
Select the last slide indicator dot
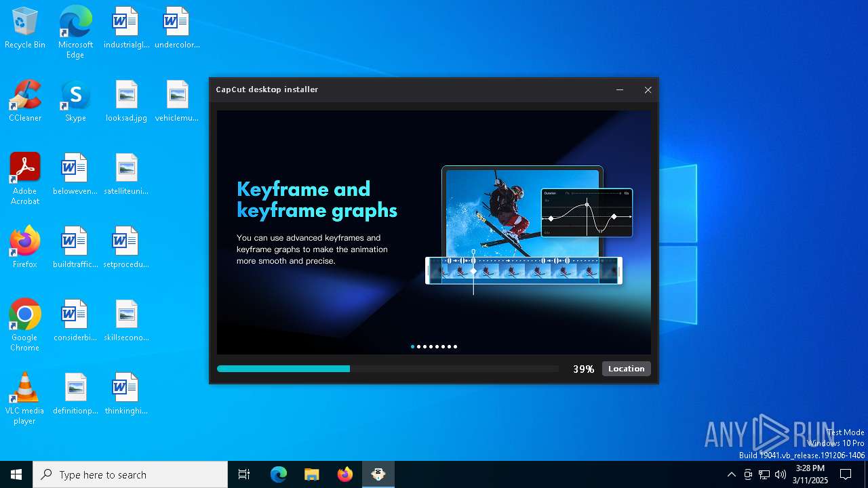point(455,346)
